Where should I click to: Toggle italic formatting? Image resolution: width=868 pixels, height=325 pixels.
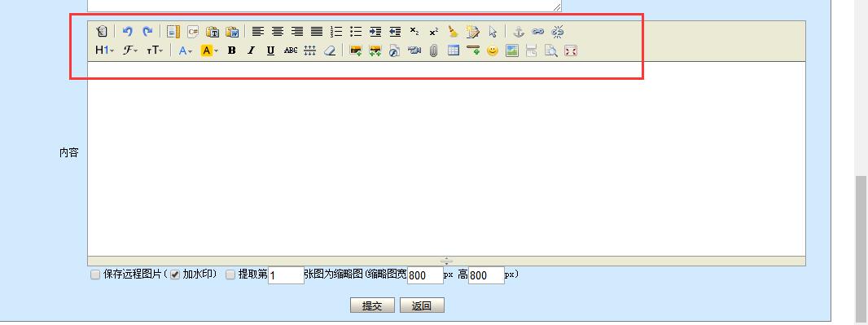252,51
